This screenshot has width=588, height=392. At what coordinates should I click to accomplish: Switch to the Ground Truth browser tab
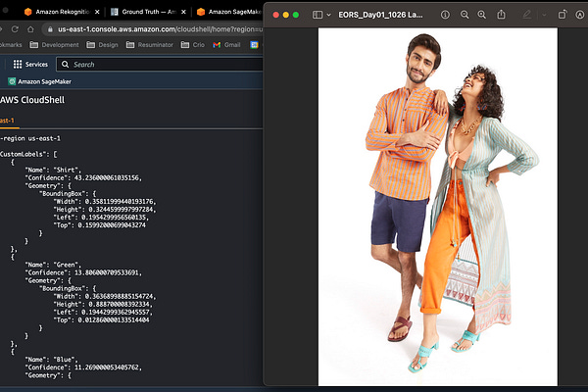(x=144, y=12)
